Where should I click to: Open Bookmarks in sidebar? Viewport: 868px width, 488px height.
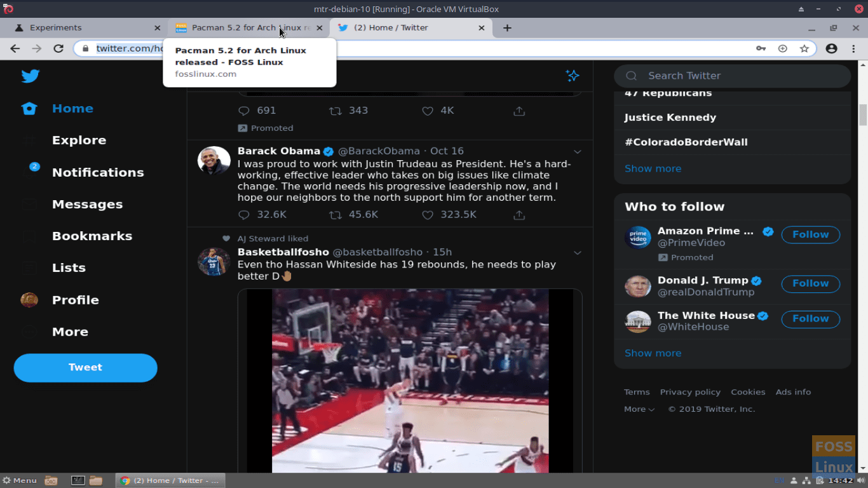pos(92,236)
